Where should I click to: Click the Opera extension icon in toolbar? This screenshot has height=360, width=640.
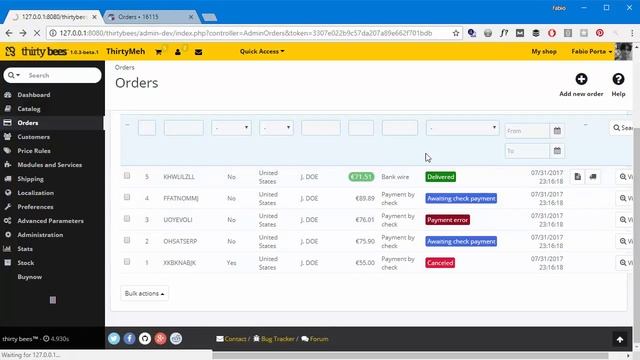click(x=552, y=33)
